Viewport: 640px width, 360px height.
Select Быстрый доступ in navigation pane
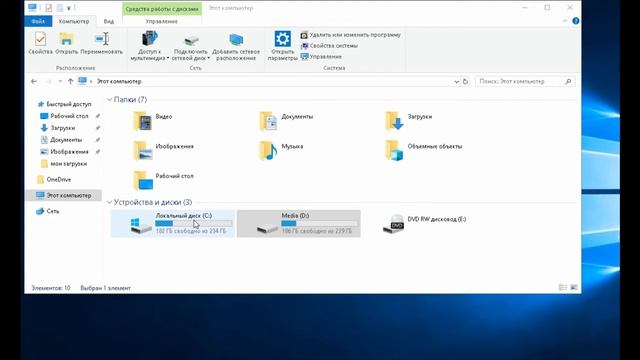tap(64, 104)
